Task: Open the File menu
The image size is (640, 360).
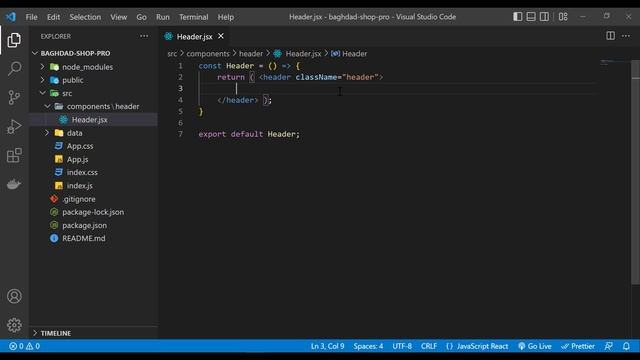Action: click(x=31, y=17)
